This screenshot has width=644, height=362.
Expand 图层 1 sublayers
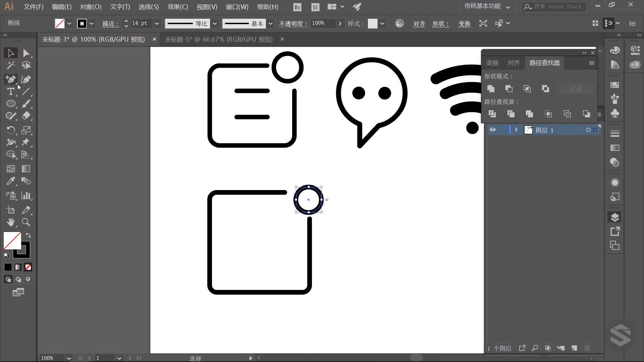coord(516,130)
